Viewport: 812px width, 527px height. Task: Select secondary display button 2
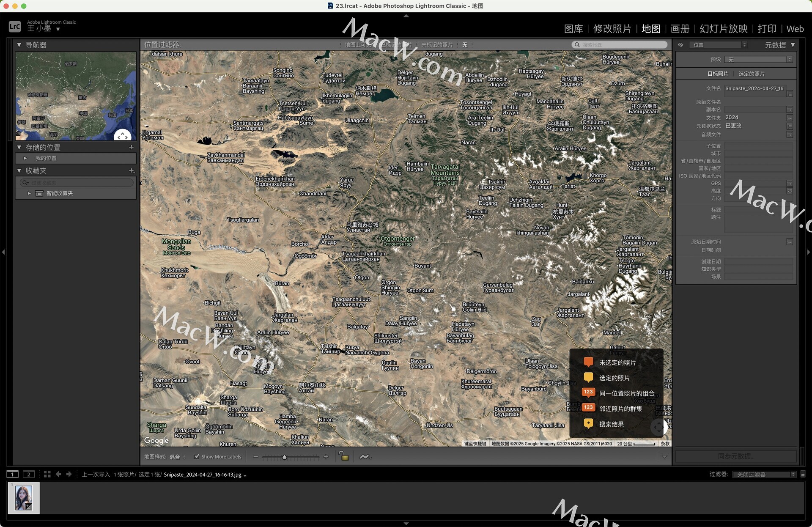click(29, 474)
